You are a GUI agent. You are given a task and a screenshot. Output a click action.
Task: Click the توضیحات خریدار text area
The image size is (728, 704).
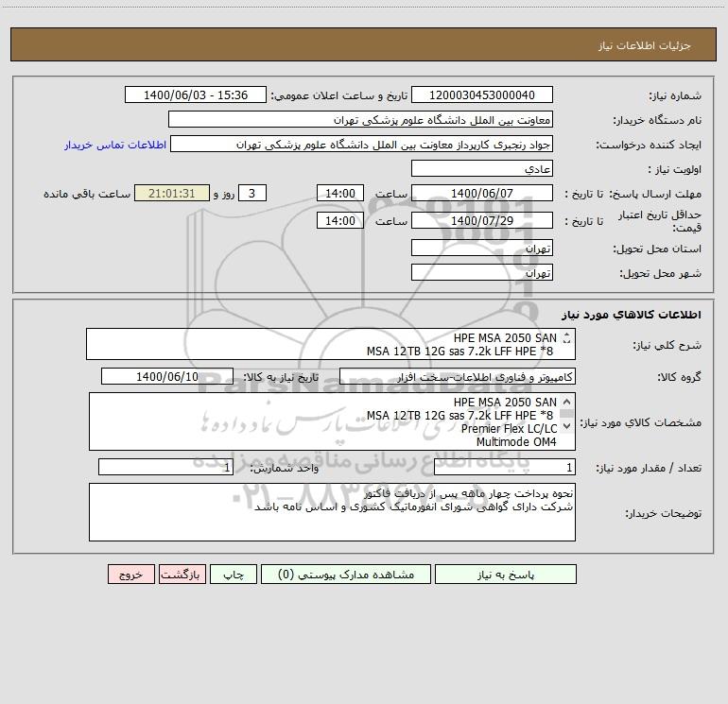pyautogui.click(x=332, y=512)
